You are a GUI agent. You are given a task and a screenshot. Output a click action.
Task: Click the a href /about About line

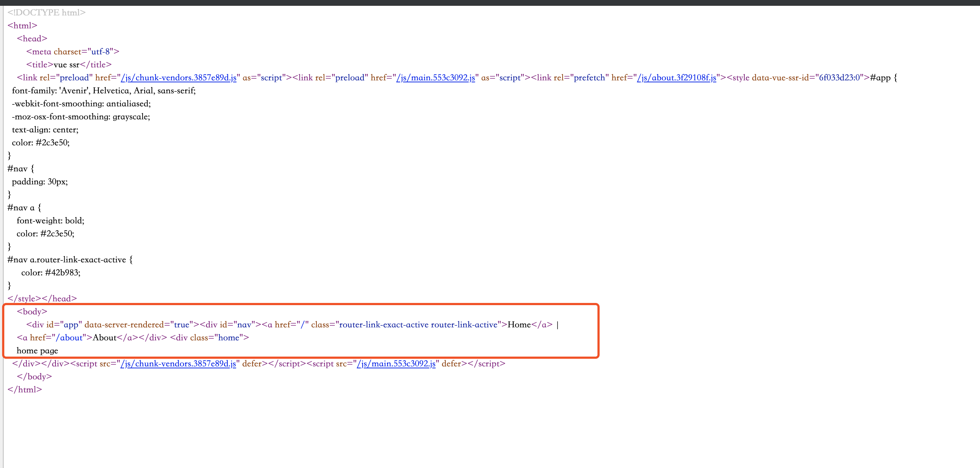[92, 337]
